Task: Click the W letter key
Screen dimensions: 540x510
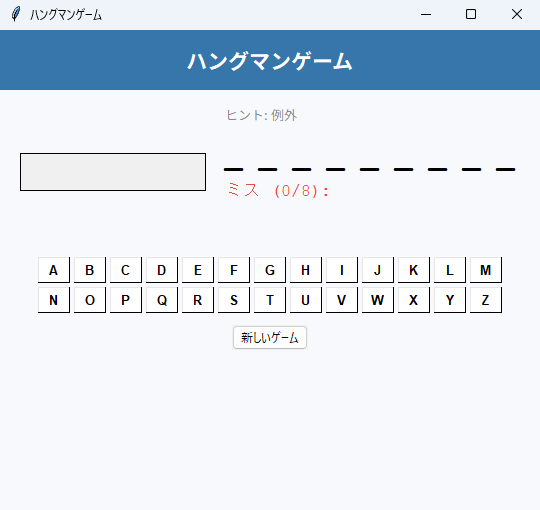Action: click(378, 300)
